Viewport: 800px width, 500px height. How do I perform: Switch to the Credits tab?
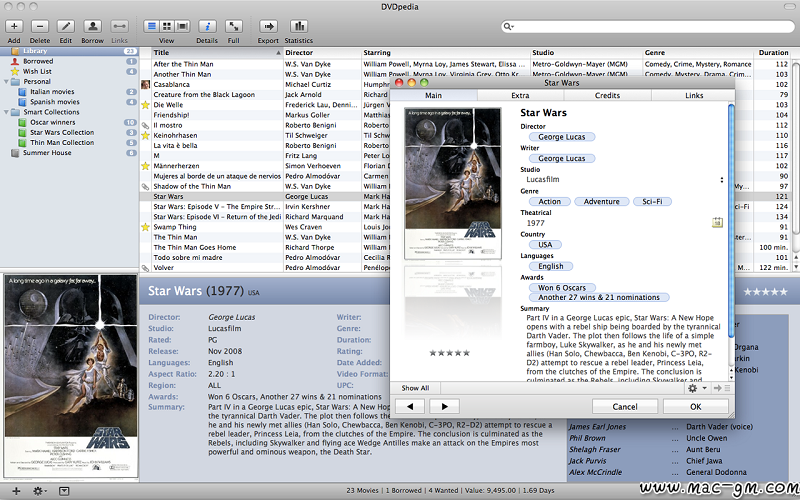(607, 95)
